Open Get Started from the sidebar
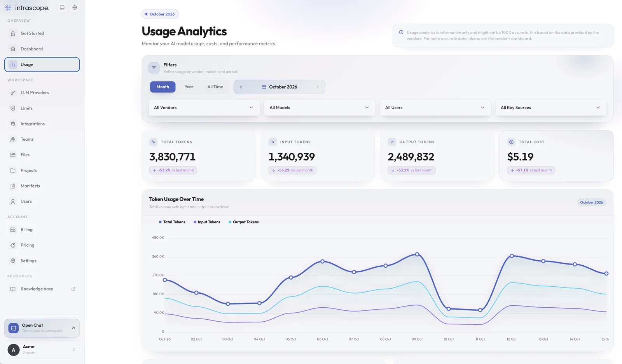622x364 pixels. (x=42, y=33)
